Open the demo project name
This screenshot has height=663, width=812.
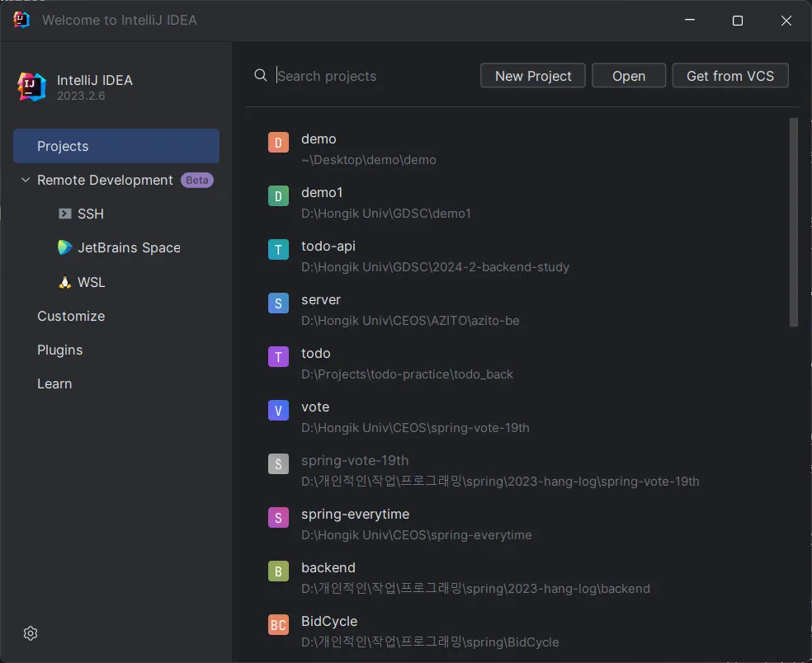click(x=319, y=139)
